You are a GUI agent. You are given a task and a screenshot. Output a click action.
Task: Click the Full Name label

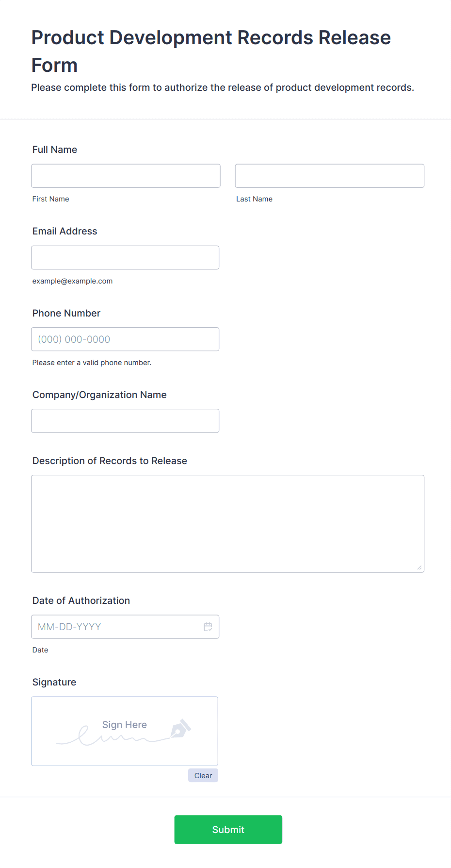pos(55,150)
